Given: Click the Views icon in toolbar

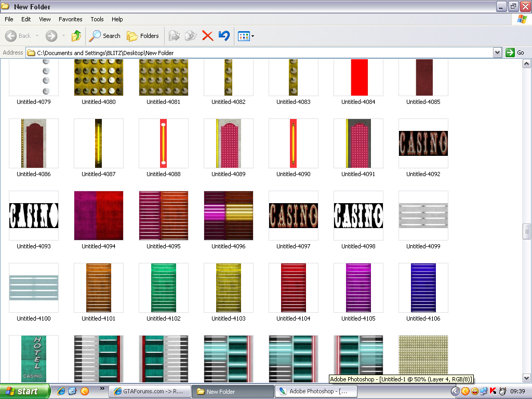Looking at the screenshot, I should click(x=243, y=36).
